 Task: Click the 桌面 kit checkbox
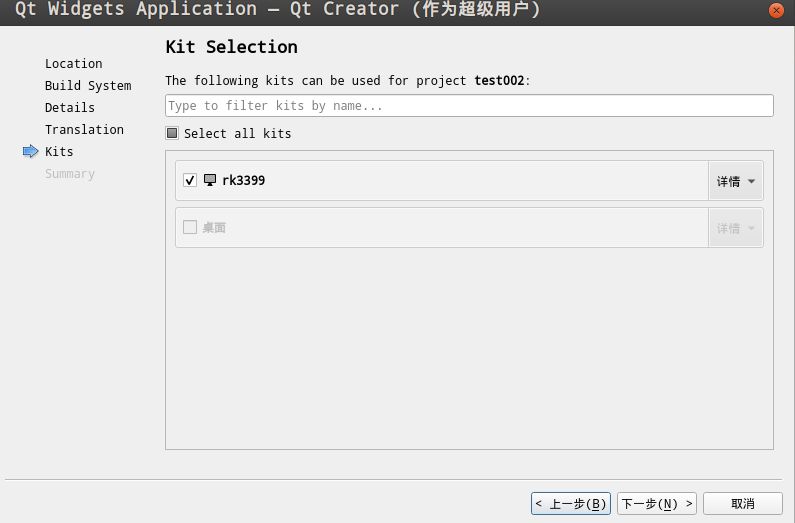point(190,227)
